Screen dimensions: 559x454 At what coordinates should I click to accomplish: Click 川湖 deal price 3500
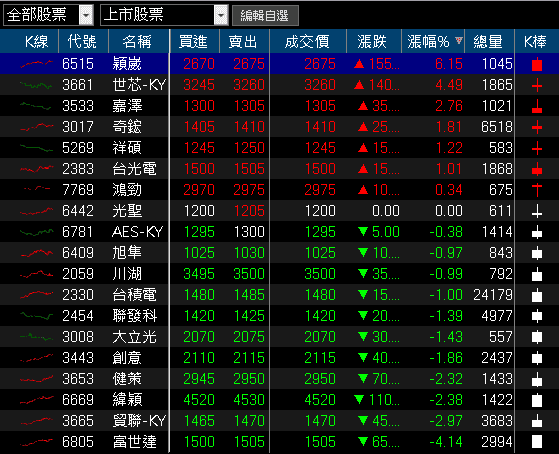pyautogui.click(x=320, y=274)
